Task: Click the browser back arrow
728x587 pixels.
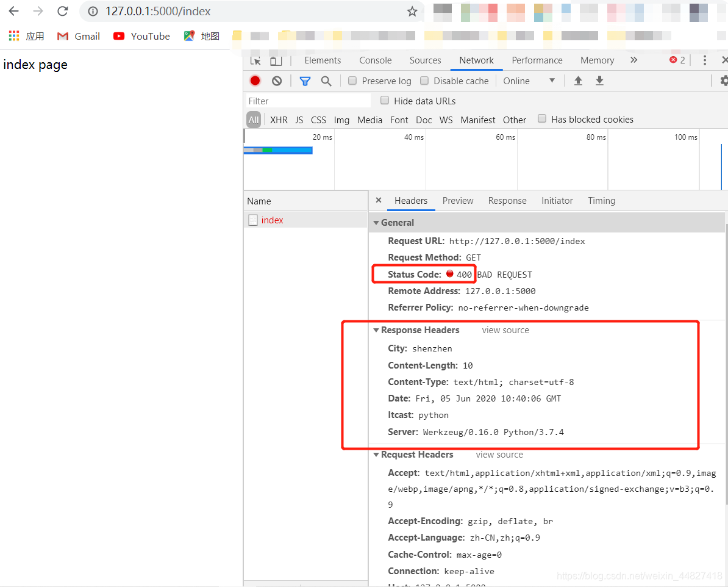Action: 14,11
